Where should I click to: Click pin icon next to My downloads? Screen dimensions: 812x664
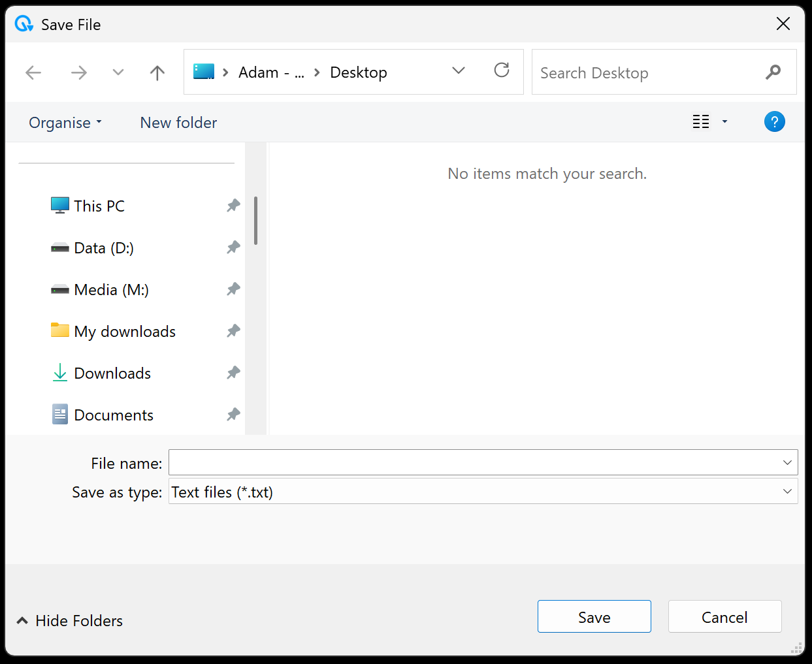pos(233,331)
